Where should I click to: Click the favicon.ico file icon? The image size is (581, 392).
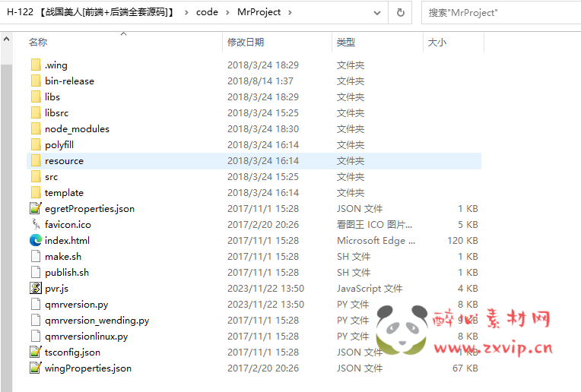(36, 224)
